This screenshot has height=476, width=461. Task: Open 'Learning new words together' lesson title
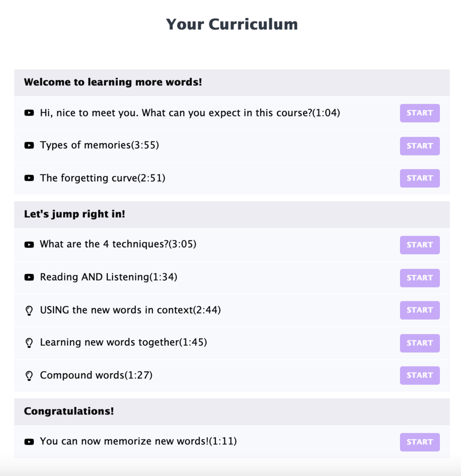tap(123, 343)
